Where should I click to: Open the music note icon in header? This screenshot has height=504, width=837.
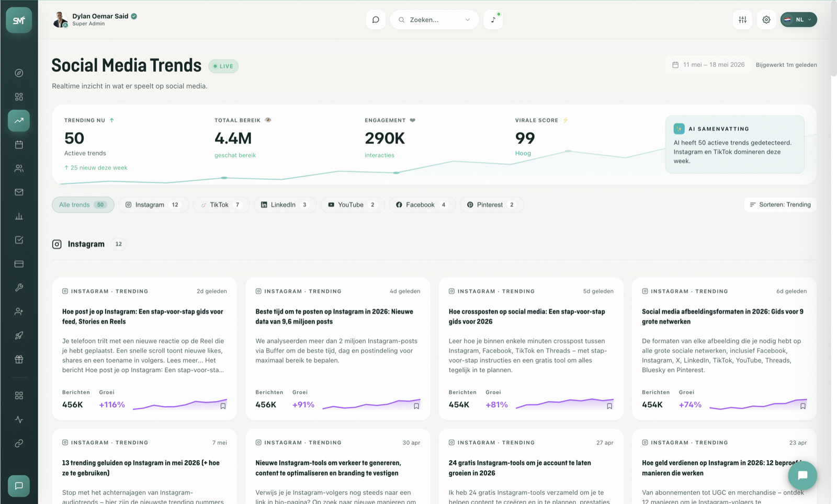click(493, 20)
